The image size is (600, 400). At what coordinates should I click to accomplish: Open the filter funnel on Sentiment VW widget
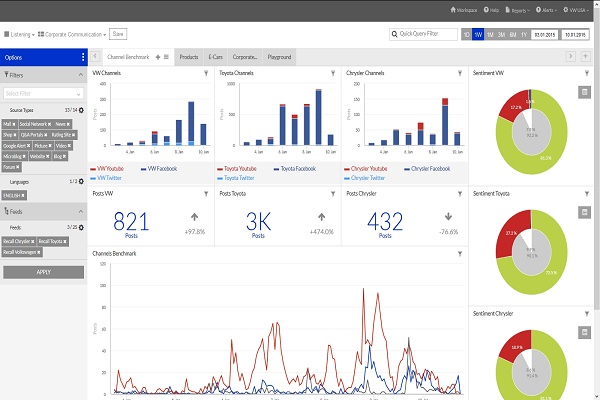(x=587, y=73)
